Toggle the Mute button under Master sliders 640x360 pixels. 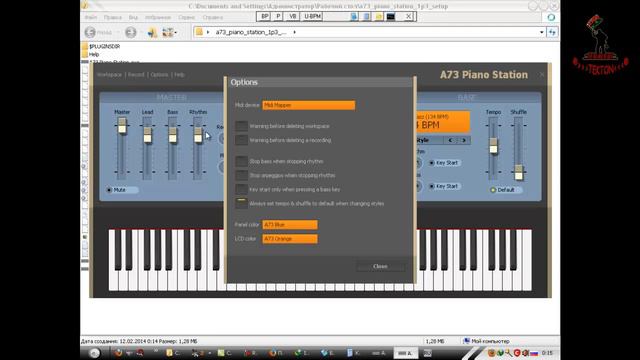pyautogui.click(x=121, y=190)
